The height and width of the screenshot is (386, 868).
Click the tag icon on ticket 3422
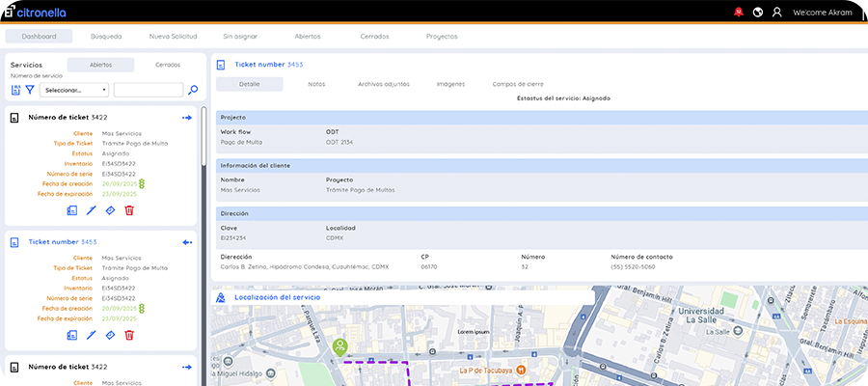[110, 209]
